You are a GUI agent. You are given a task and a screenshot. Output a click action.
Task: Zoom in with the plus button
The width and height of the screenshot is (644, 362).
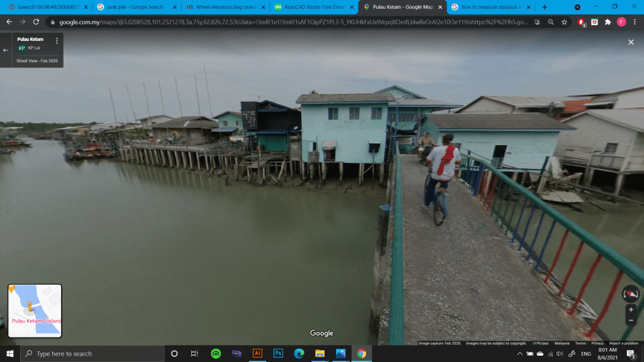click(x=631, y=310)
